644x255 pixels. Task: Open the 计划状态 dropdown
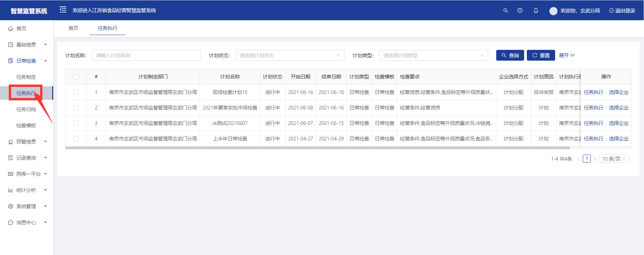coord(290,56)
